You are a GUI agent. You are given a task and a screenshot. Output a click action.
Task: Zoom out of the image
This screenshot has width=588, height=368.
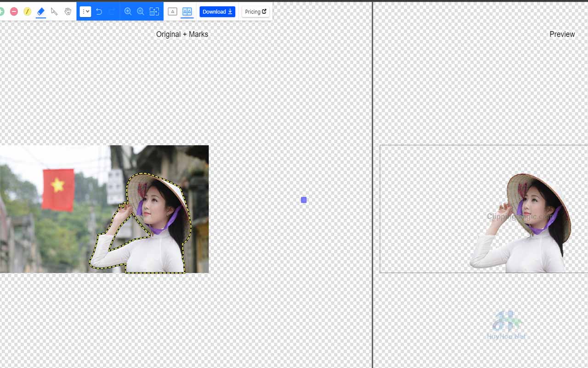[x=141, y=11]
